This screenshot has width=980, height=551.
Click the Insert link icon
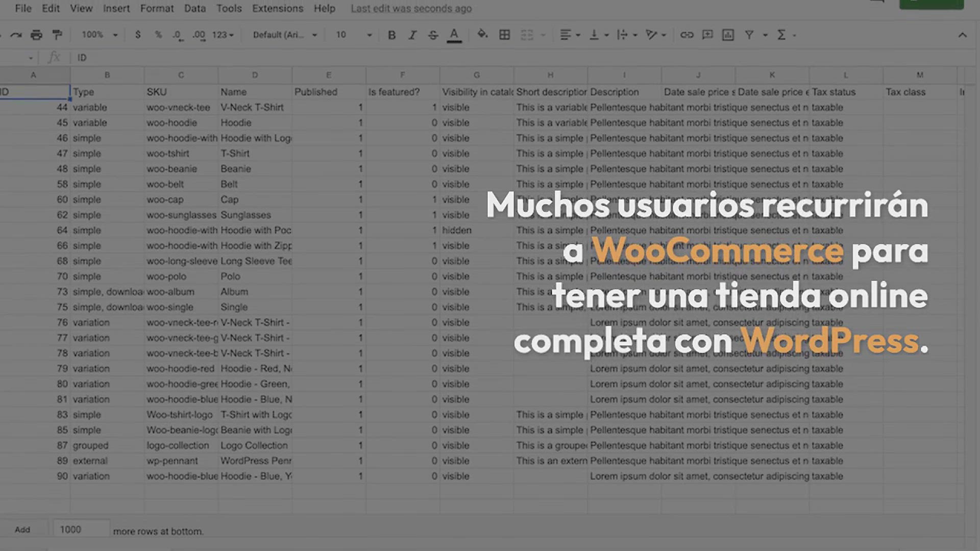pos(687,35)
